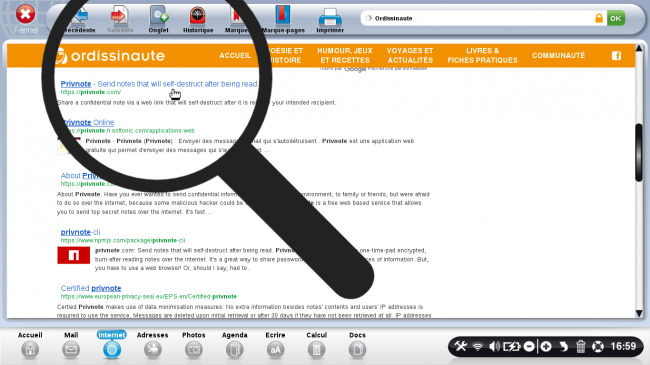The image size is (650, 365).
Task: Open the Historique browsing history
Action: coord(198,19)
